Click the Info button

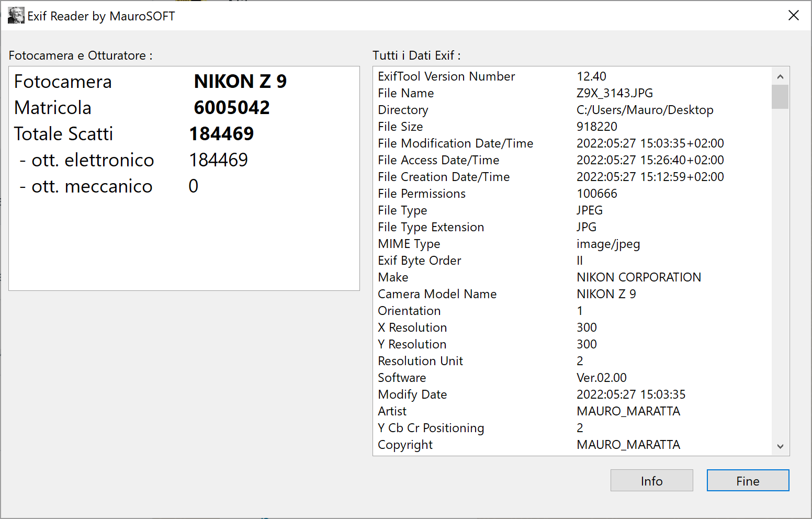coord(651,480)
